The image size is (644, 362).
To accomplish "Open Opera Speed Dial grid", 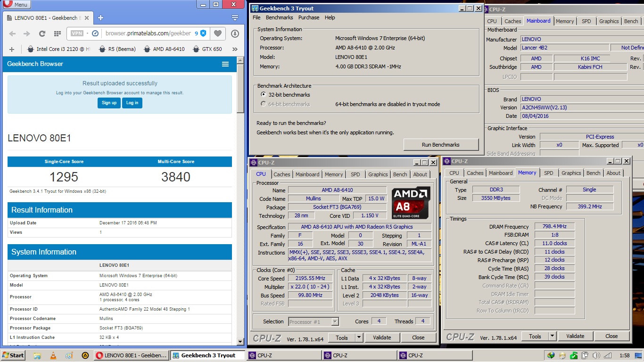I will (57, 33).
